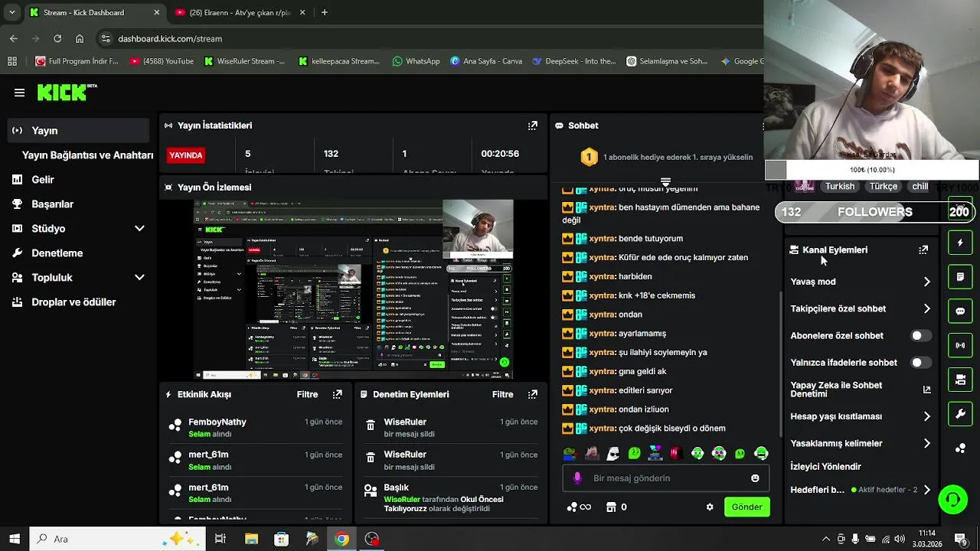Click the green Gönder send button
This screenshot has width=980, height=551.
click(x=746, y=507)
